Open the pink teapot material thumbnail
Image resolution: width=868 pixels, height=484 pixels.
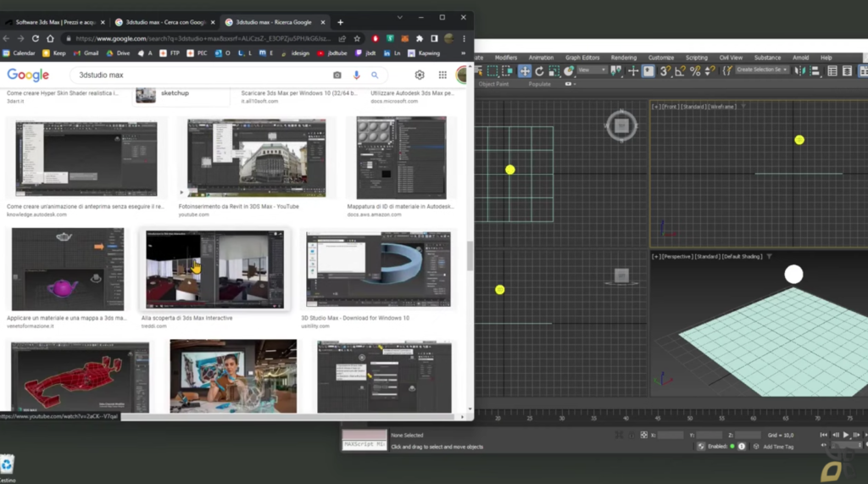point(68,270)
